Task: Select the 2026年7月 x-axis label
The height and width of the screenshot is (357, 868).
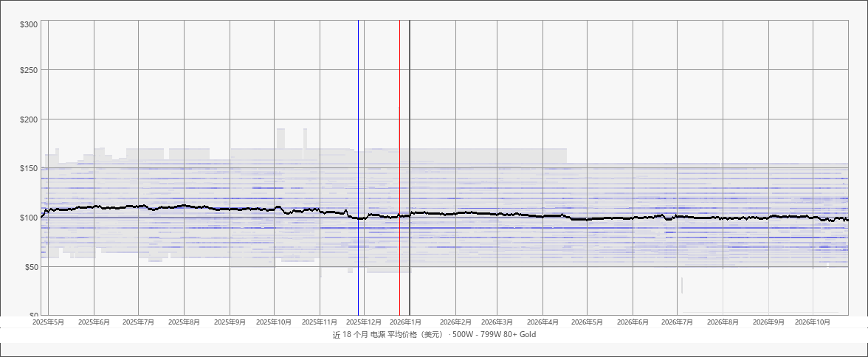Action: tap(678, 322)
